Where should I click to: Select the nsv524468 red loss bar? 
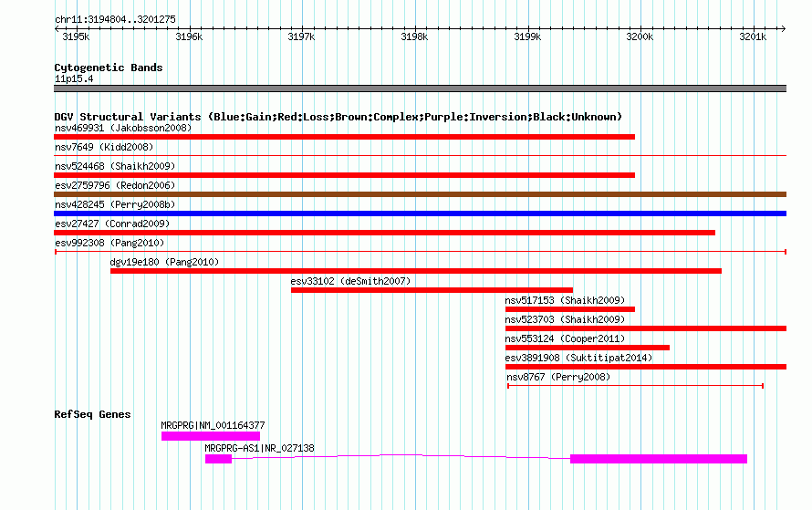[344, 175]
